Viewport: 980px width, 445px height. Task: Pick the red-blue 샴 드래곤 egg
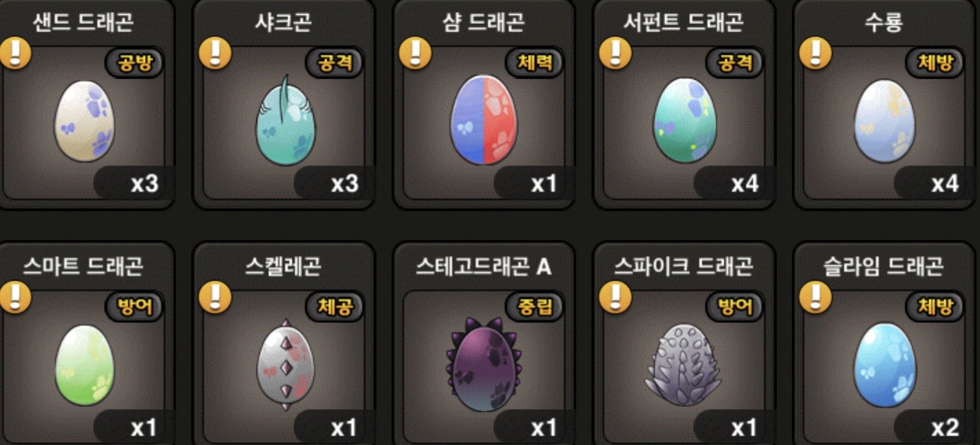[484, 120]
